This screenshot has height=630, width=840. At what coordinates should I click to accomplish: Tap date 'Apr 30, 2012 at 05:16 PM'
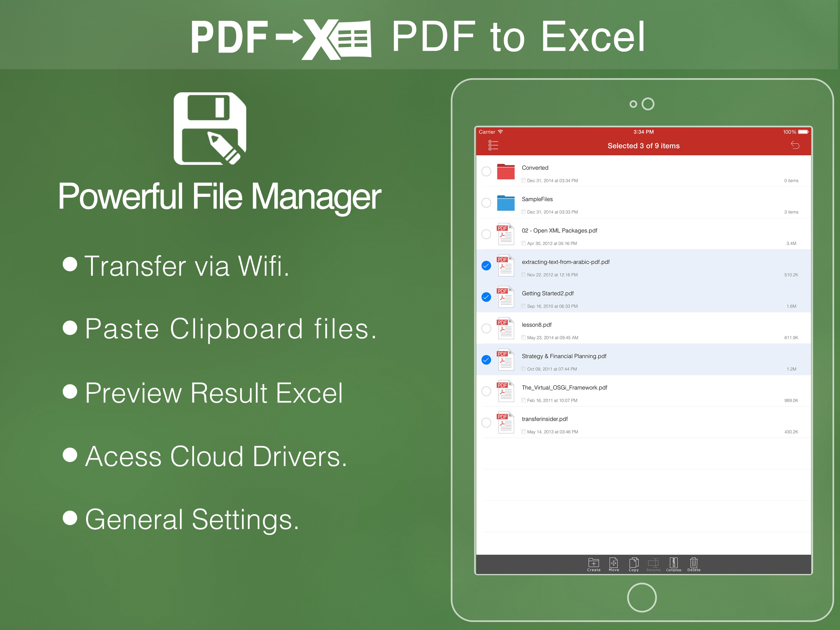552,243
